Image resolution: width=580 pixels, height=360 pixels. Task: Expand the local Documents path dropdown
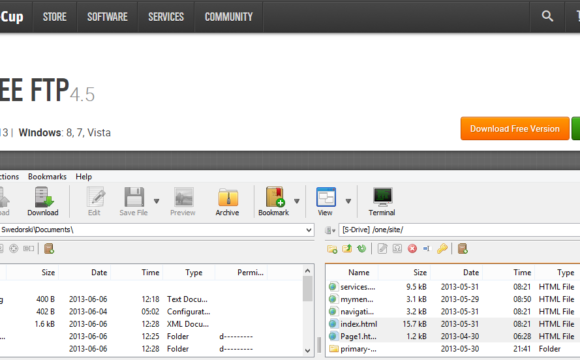click(309, 230)
